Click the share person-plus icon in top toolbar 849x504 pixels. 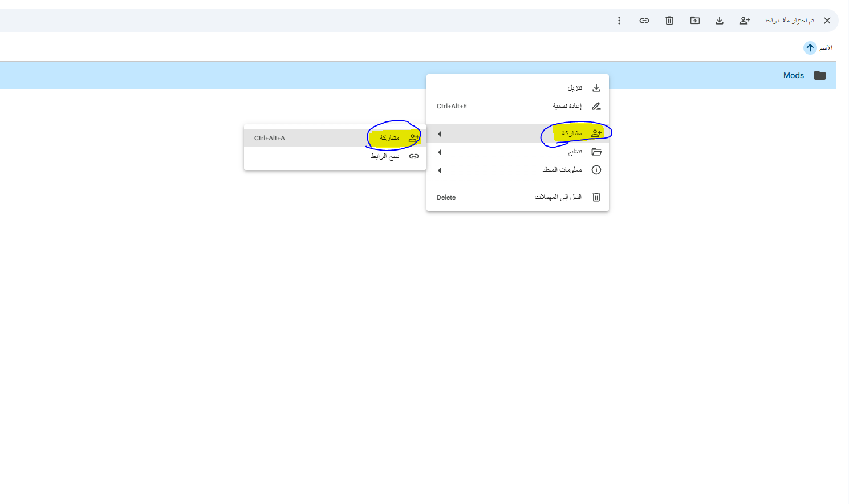pos(744,21)
